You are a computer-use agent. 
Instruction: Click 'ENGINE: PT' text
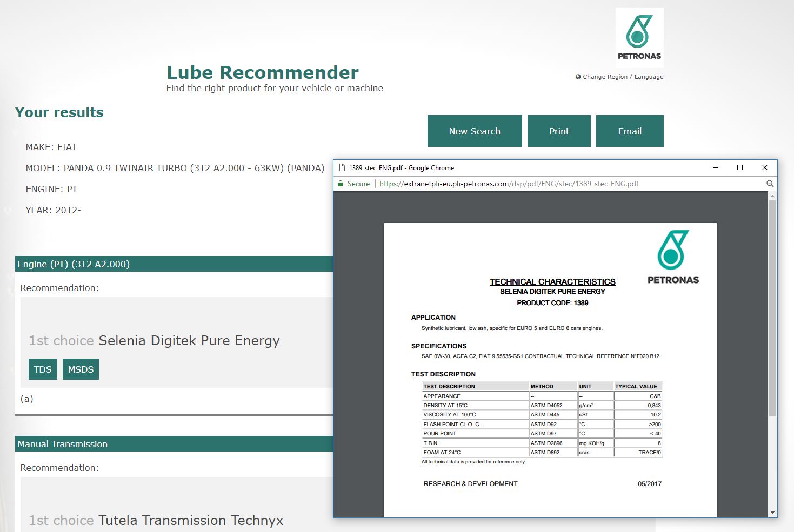tap(52, 189)
